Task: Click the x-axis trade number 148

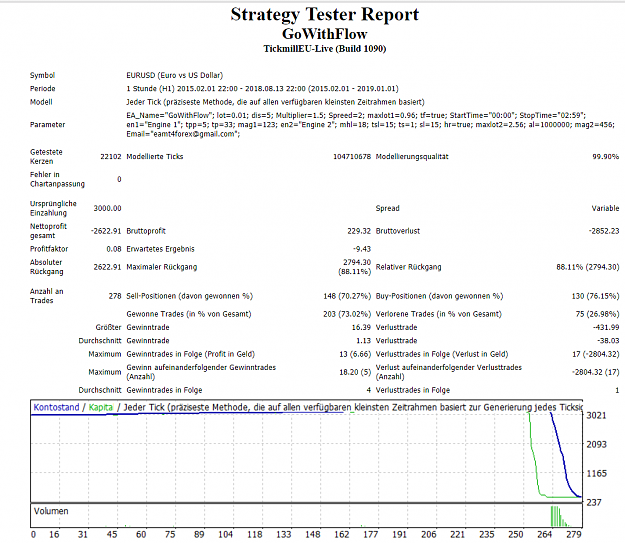Action: (x=313, y=534)
